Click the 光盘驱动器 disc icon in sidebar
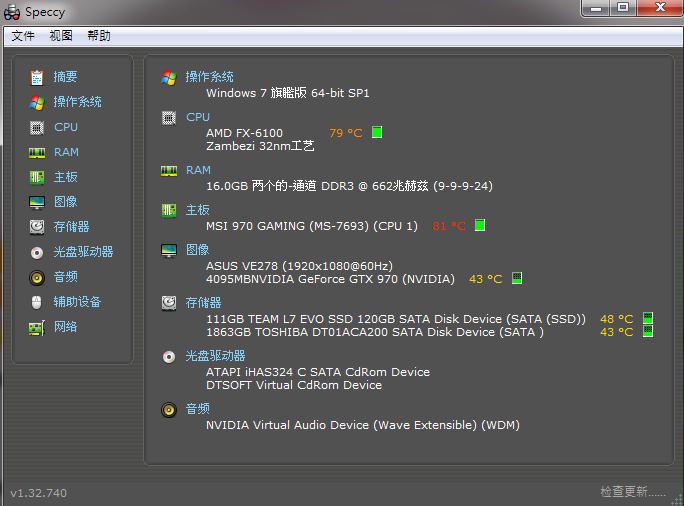Viewport: 684px width, 506px height. pos(37,253)
